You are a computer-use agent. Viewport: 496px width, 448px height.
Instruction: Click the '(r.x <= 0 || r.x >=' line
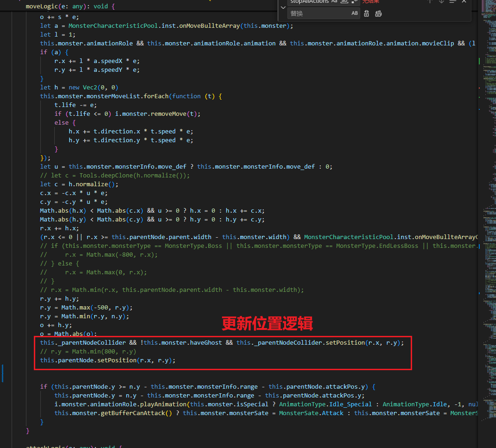pyautogui.click(x=259, y=237)
